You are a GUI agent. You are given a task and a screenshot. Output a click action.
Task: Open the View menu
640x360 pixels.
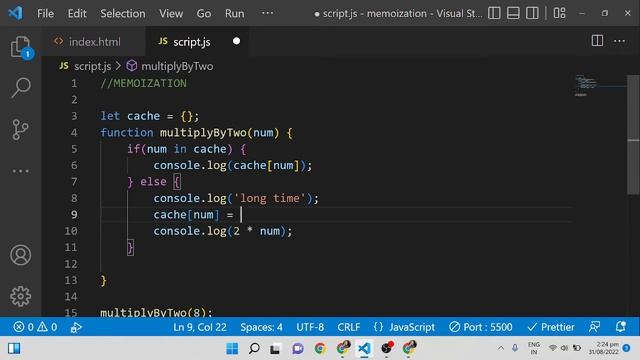[x=171, y=13]
